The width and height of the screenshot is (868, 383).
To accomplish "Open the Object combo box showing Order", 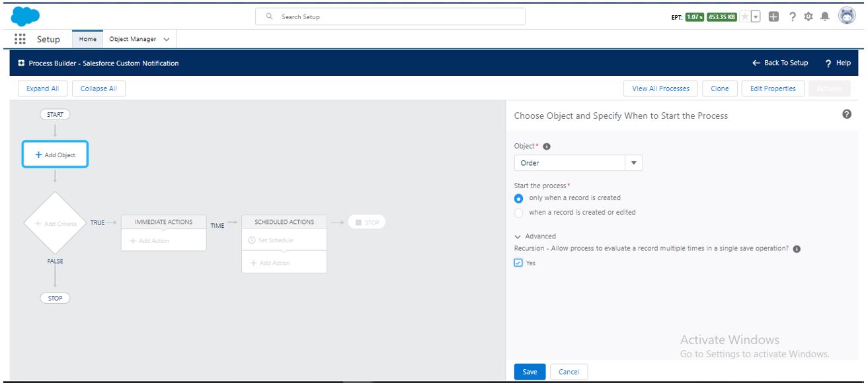I will (578, 163).
